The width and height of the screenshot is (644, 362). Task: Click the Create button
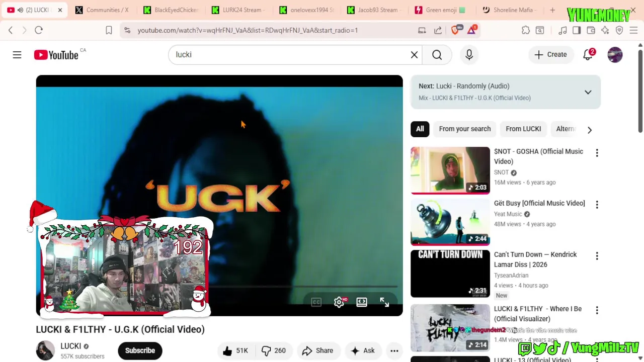550,54
